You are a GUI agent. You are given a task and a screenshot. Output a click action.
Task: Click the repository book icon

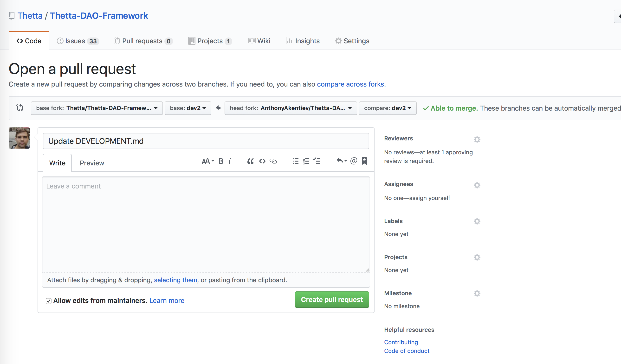(x=11, y=16)
